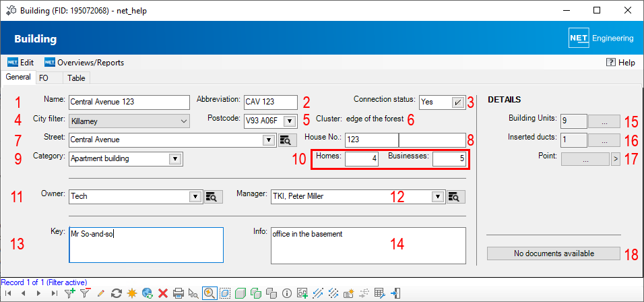
Task: Click the search icon next to Street
Action: click(x=286, y=140)
